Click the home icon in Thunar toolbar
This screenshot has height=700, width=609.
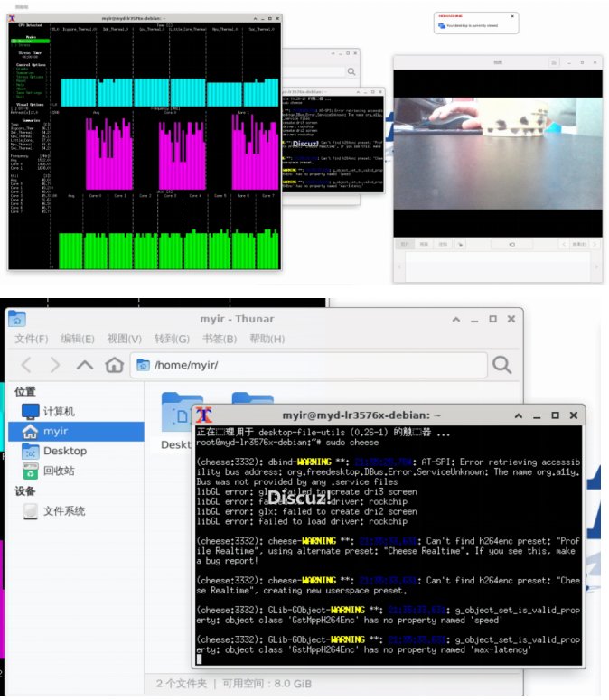click(114, 365)
